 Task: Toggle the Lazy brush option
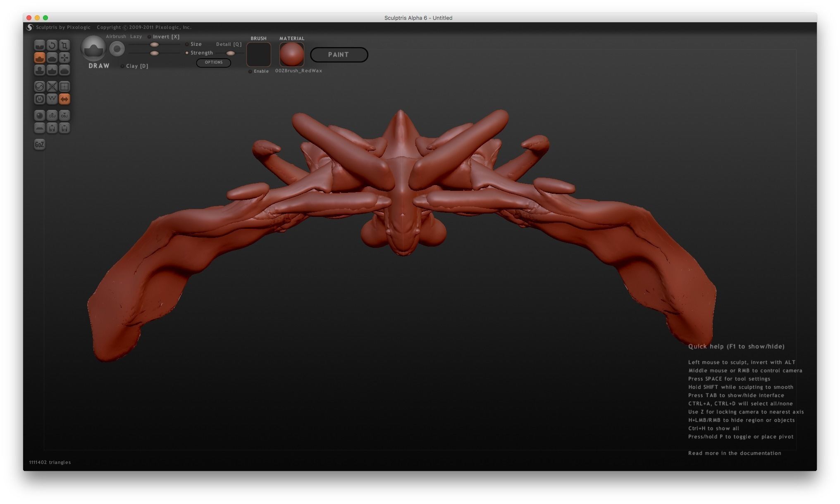click(x=136, y=36)
